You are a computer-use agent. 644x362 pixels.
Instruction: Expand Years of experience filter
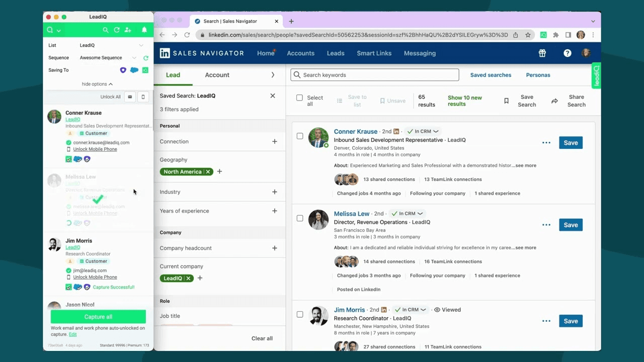tap(275, 211)
